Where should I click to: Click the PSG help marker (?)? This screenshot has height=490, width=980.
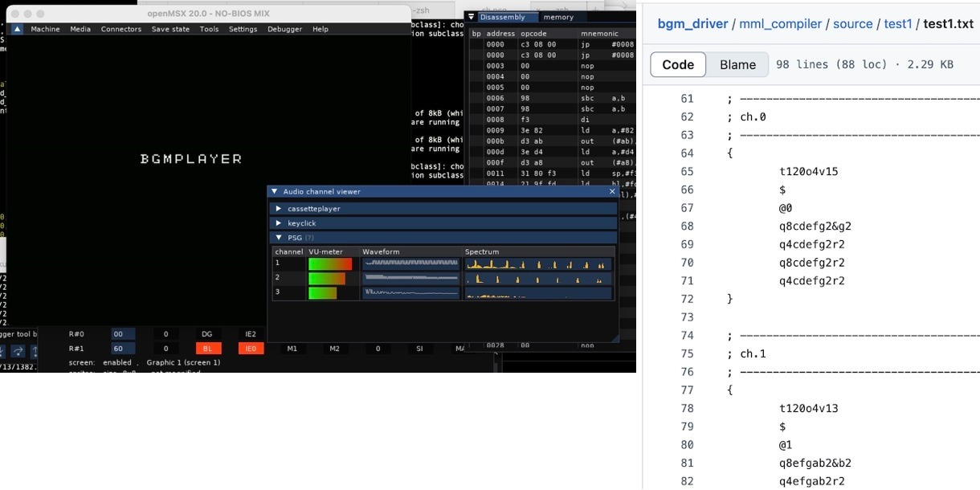(309, 238)
